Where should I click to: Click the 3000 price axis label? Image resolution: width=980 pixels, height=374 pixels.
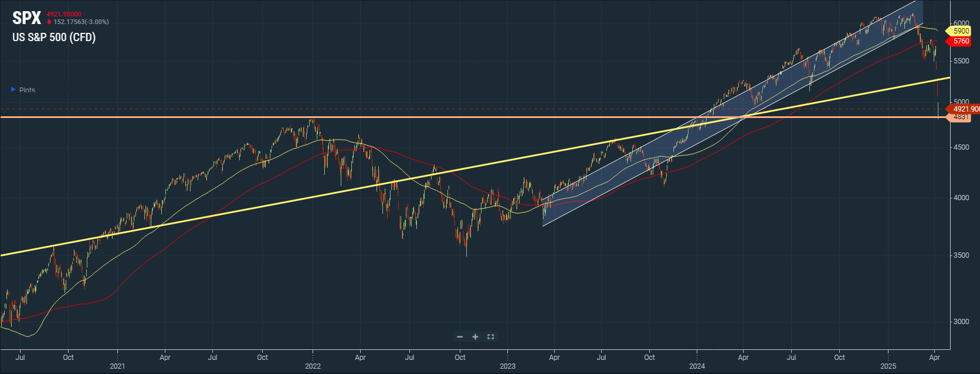(x=961, y=322)
